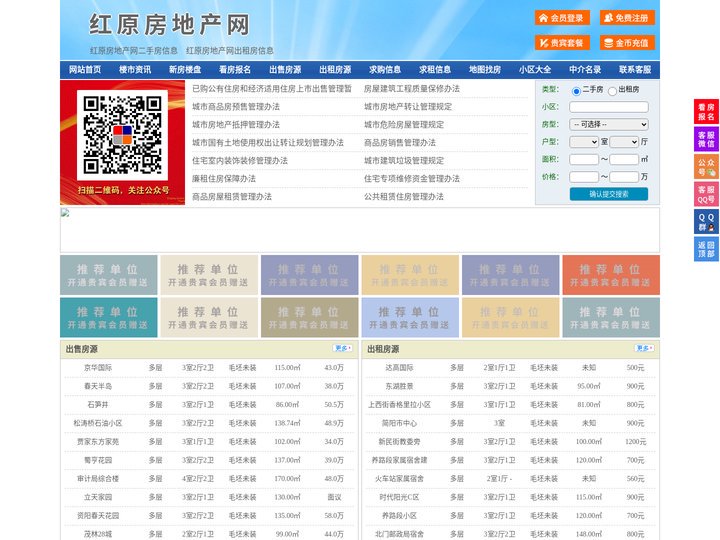Open 联系客服 menu item

click(635, 70)
